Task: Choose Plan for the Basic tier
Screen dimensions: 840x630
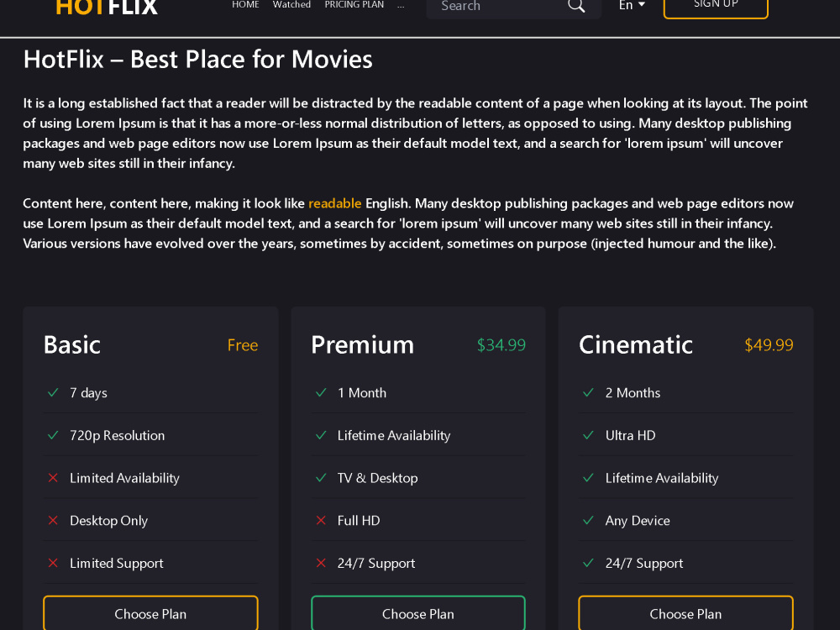Action: tap(150, 613)
